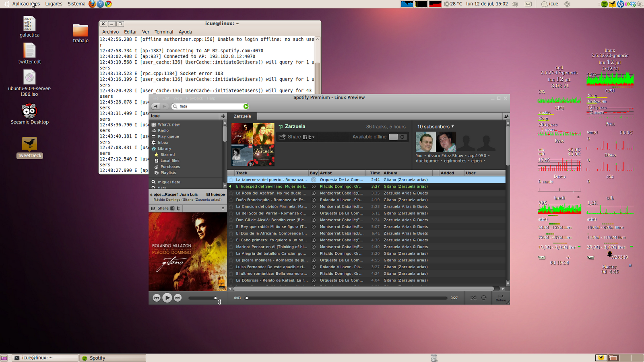Open the terminal Archivo menu
Image resolution: width=644 pixels, height=362 pixels.
(110, 32)
